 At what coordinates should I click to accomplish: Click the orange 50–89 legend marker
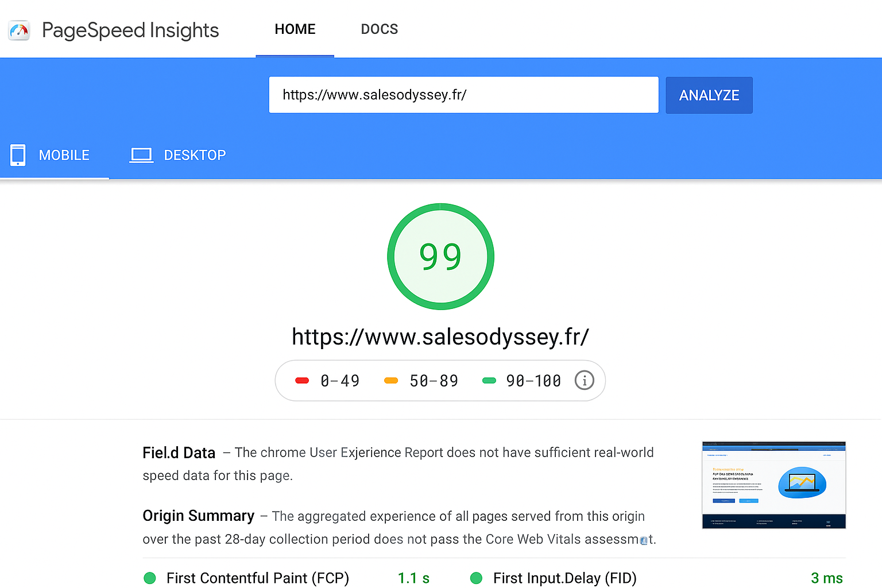[x=391, y=381]
